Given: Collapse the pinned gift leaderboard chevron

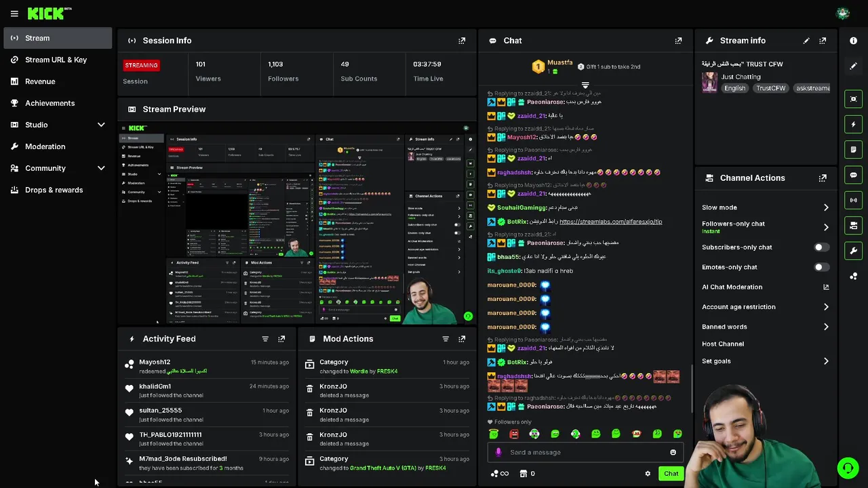Looking at the screenshot, I should (x=585, y=85).
